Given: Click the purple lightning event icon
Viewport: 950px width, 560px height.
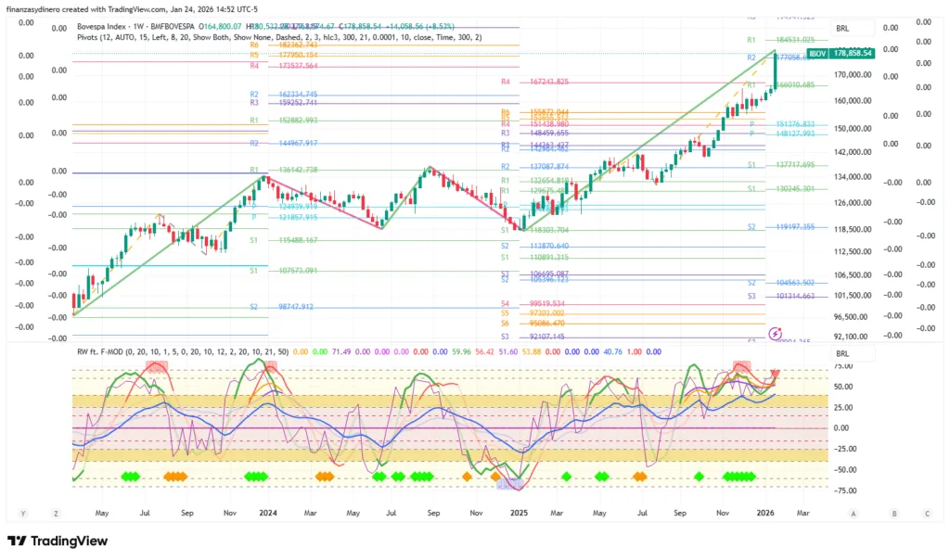Looking at the screenshot, I should (776, 333).
